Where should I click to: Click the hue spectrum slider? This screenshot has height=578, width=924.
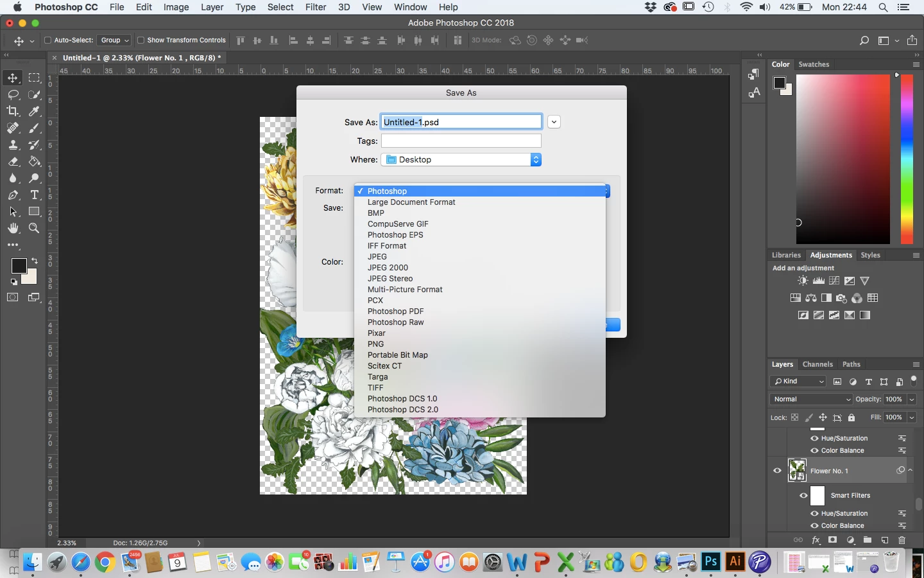(907, 159)
